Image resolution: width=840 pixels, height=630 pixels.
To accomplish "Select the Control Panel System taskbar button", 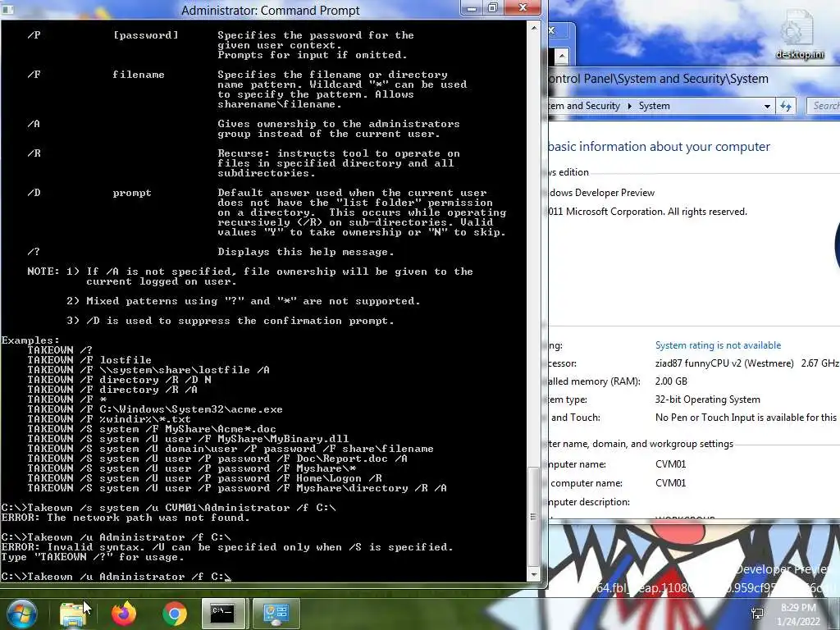I will pyautogui.click(x=276, y=614).
